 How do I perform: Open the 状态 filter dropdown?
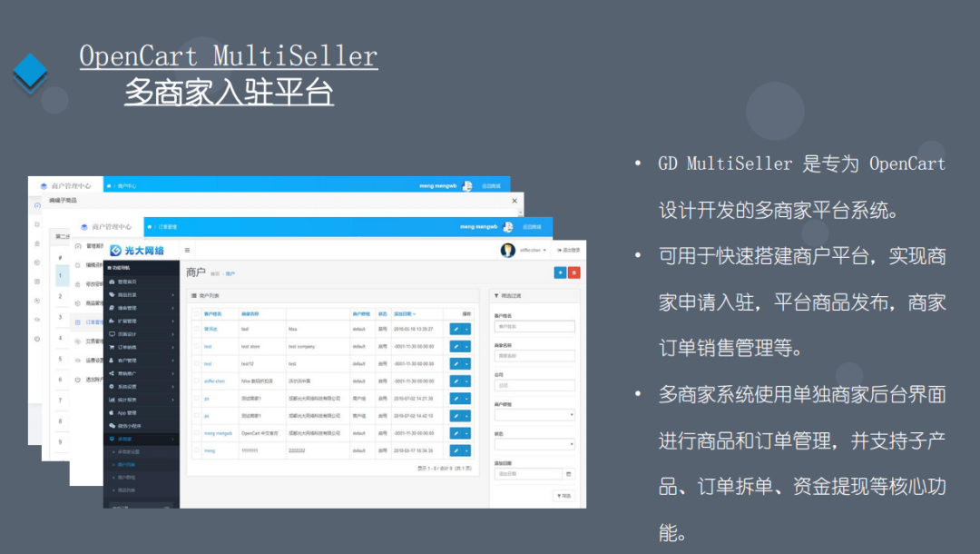pyautogui.click(x=534, y=445)
